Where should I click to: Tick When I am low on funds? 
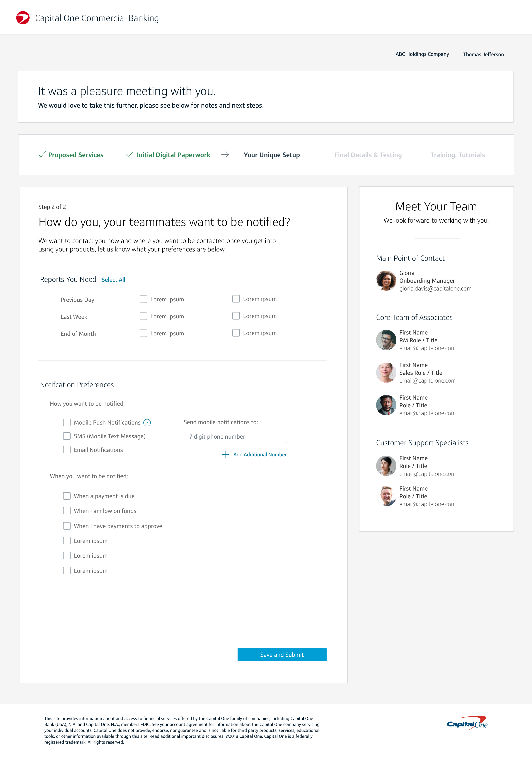(67, 511)
